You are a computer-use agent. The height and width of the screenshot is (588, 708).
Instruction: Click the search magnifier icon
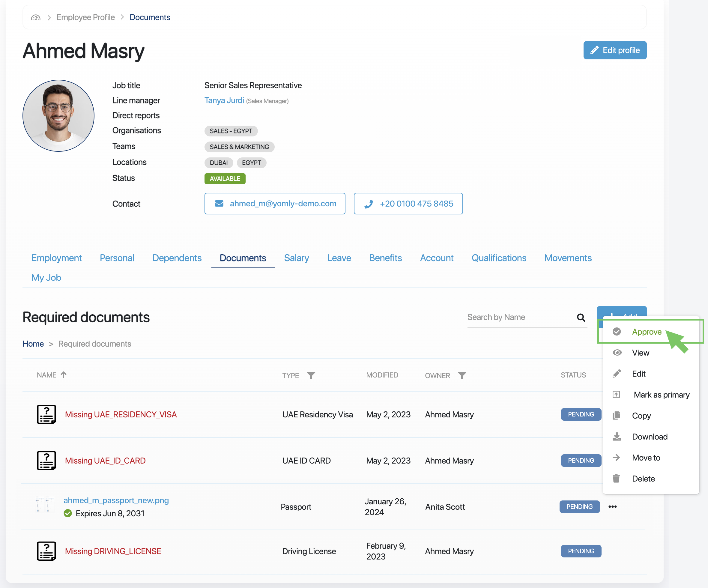pyautogui.click(x=581, y=317)
